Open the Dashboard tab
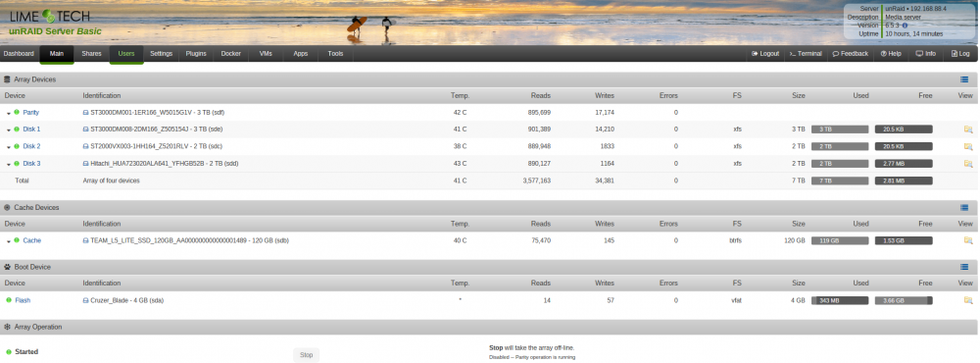This screenshot has height=363, width=980. tap(19, 54)
